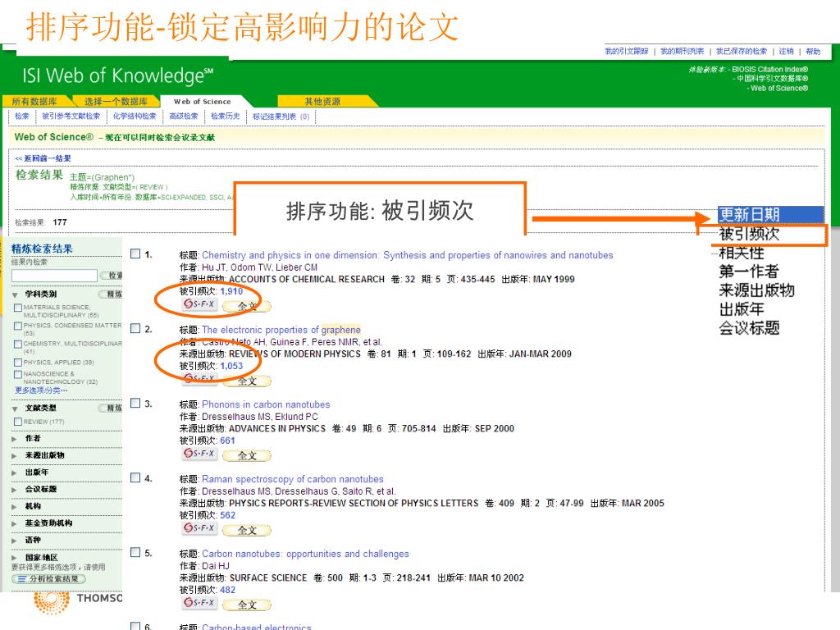
Task: Choose 相关性 in the sort list
Action: pyautogui.click(x=742, y=253)
